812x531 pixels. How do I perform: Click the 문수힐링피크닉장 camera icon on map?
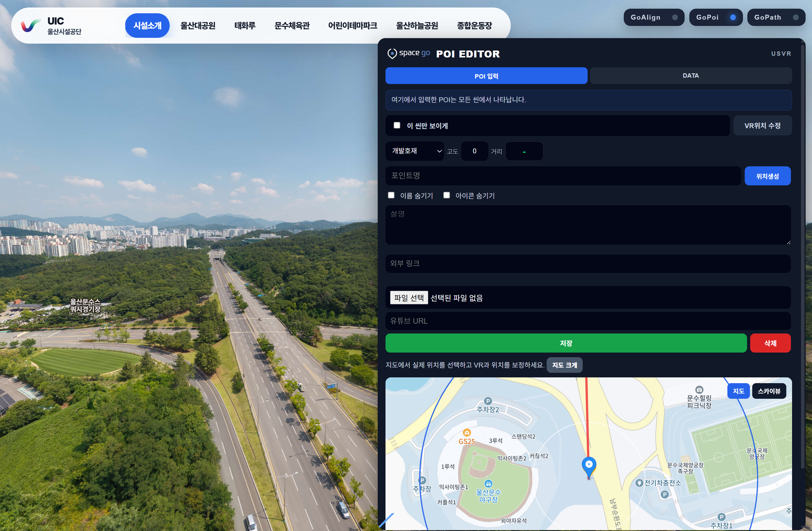(x=699, y=390)
